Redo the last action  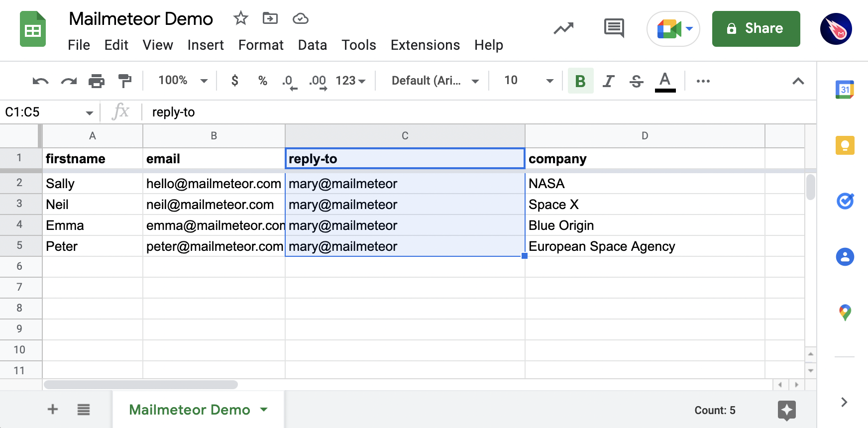pyautogui.click(x=69, y=81)
